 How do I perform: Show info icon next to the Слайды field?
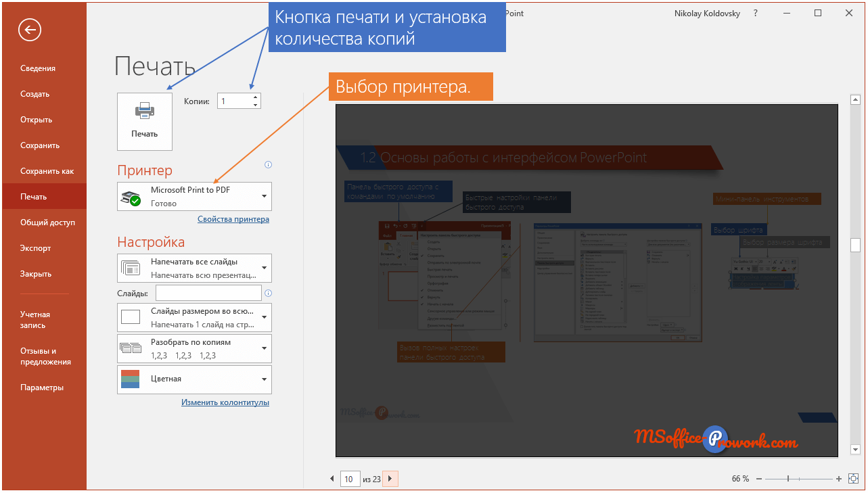[268, 294]
